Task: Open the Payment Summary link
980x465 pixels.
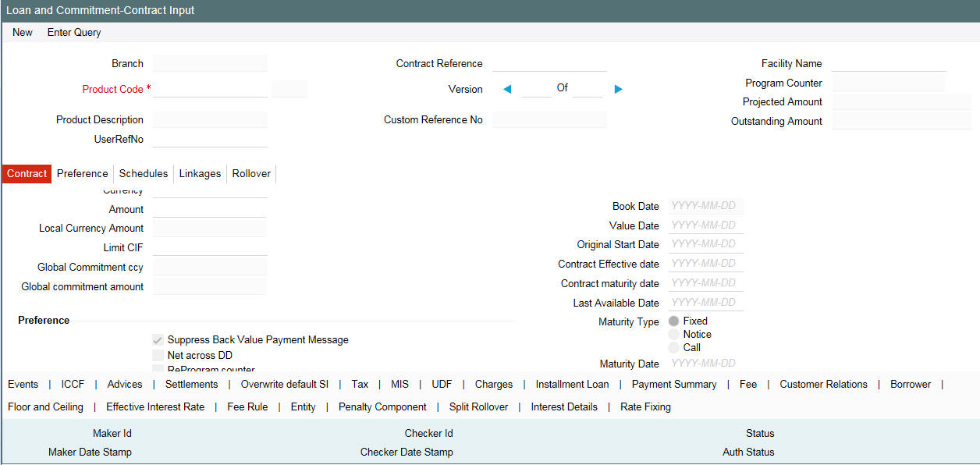Action: (x=674, y=384)
